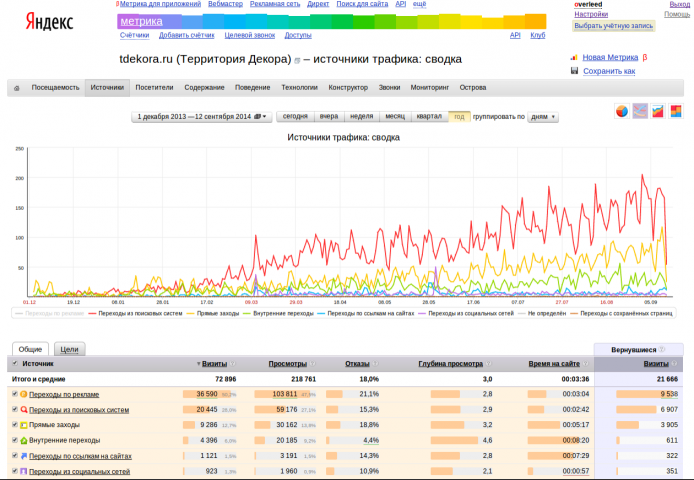Toggle the select-all checkbox beside Источник

tap(15, 363)
